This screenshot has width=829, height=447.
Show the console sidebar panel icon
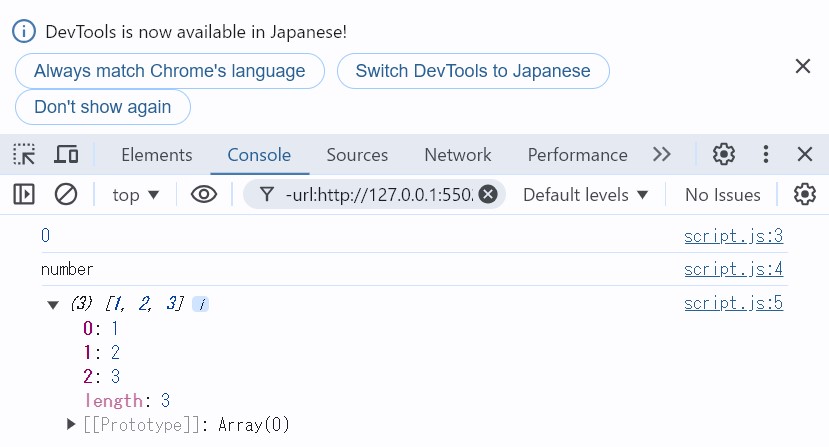[x=24, y=194]
